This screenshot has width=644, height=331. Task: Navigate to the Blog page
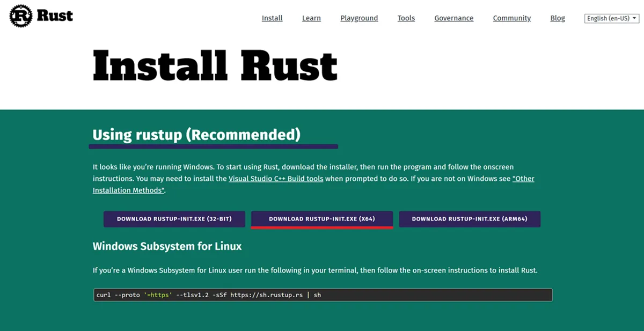coord(557,18)
